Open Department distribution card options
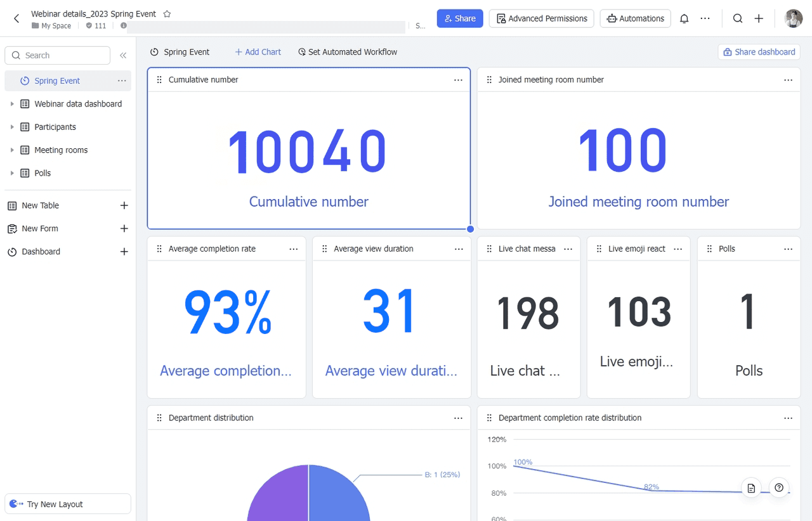Image resolution: width=812 pixels, height=521 pixels. coord(458,418)
